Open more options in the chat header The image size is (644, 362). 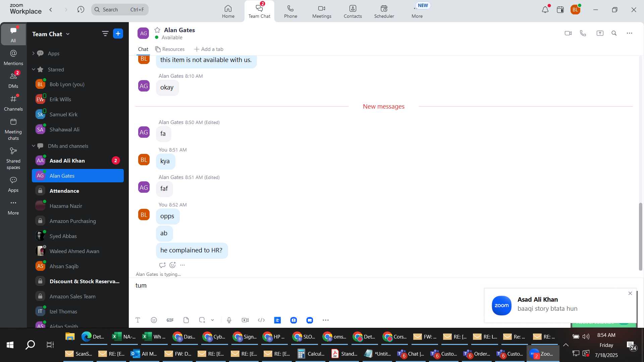click(x=629, y=33)
